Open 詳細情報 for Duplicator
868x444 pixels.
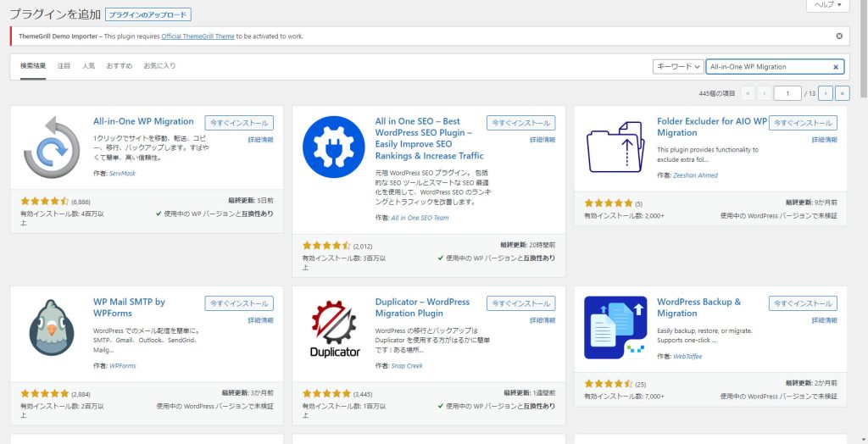click(x=542, y=320)
